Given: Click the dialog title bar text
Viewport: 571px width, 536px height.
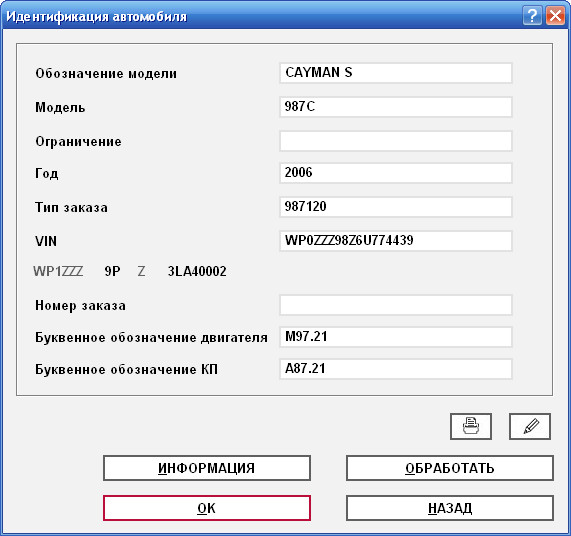Looking at the screenshot, I should [97, 17].
